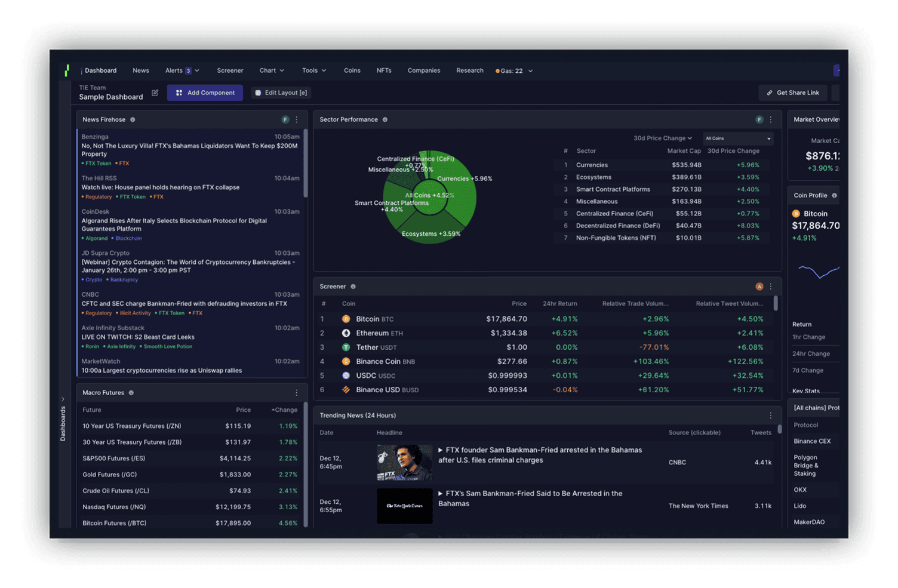Open the NFTs nav item
Viewport: 898px width, 588px height.
pos(384,70)
